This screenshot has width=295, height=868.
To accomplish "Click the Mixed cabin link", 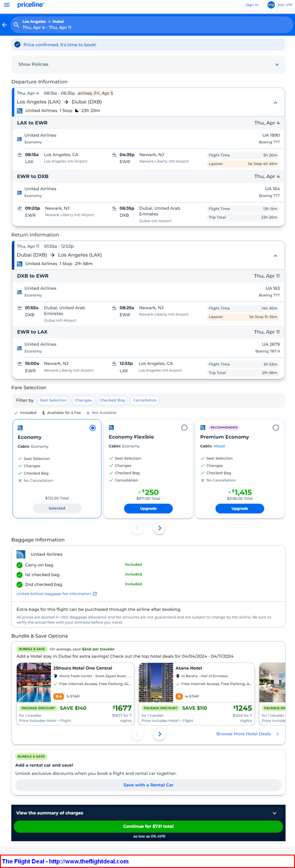I will pos(219,446).
